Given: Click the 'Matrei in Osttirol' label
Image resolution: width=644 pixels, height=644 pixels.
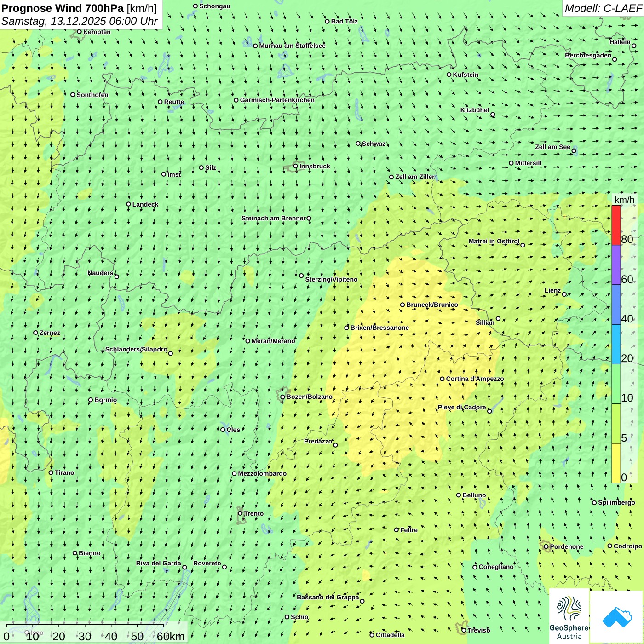Looking at the screenshot, I should coord(494,241).
